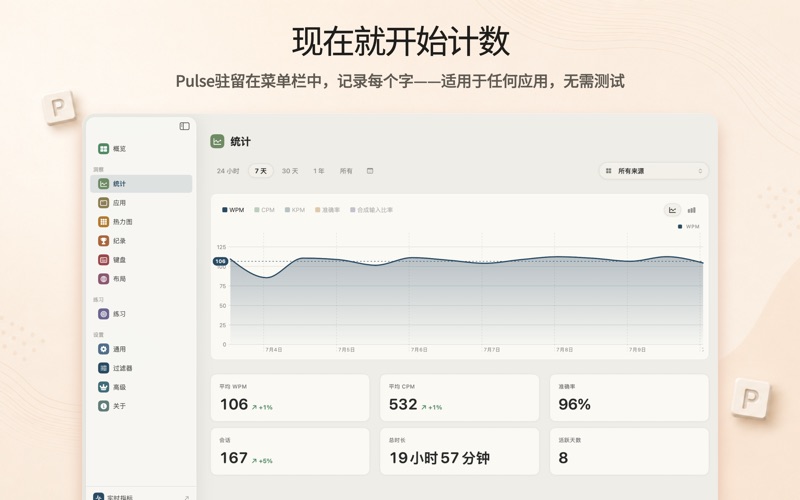Select the 24 小时 time range
Image resolution: width=800 pixels, height=500 pixels.
point(228,171)
